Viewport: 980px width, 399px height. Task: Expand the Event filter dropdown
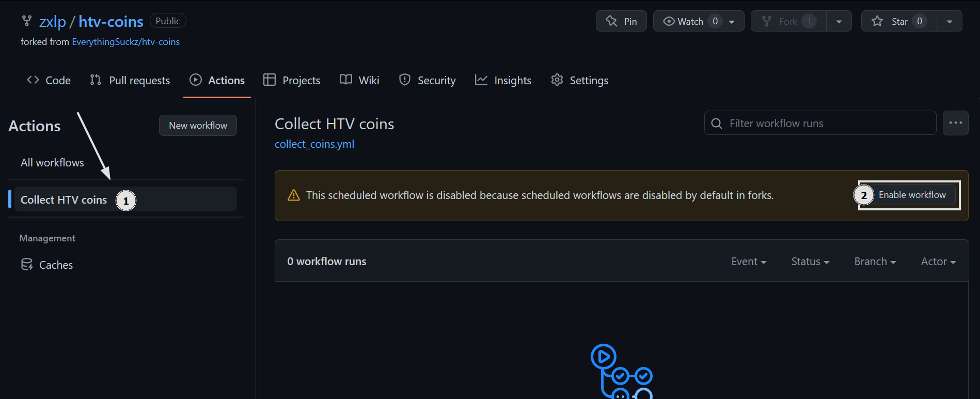(749, 262)
